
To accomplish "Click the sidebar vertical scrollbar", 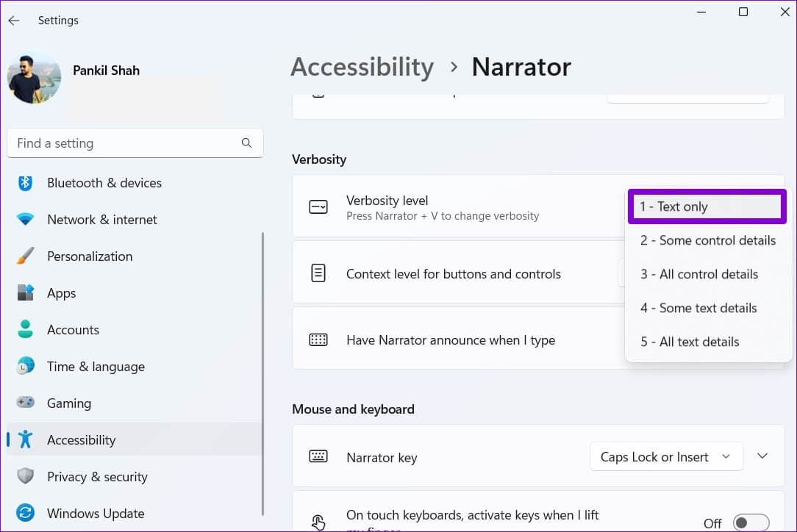I will click(262, 373).
